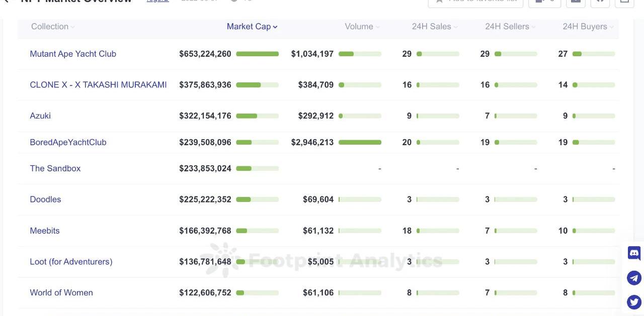Screen dimensions: 644x316
Task: Open the Loot (for Adventurers) collection
Action: [71, 262]
